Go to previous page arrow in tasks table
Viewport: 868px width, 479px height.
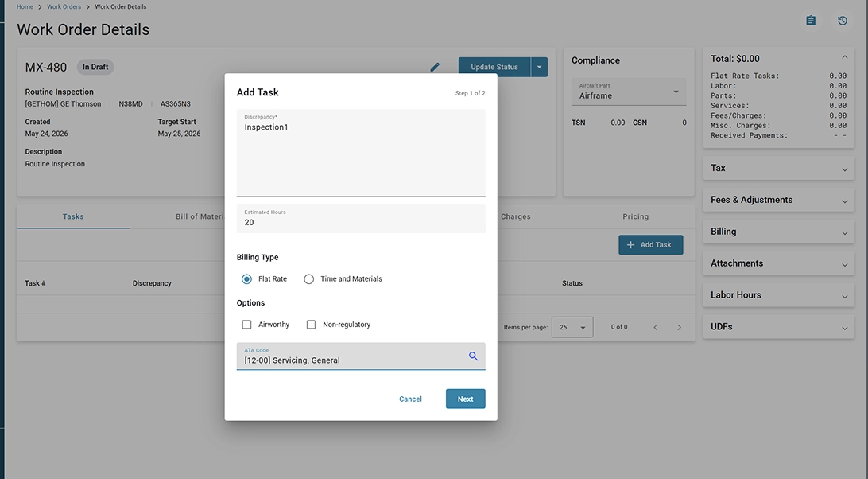click(656, 327)
